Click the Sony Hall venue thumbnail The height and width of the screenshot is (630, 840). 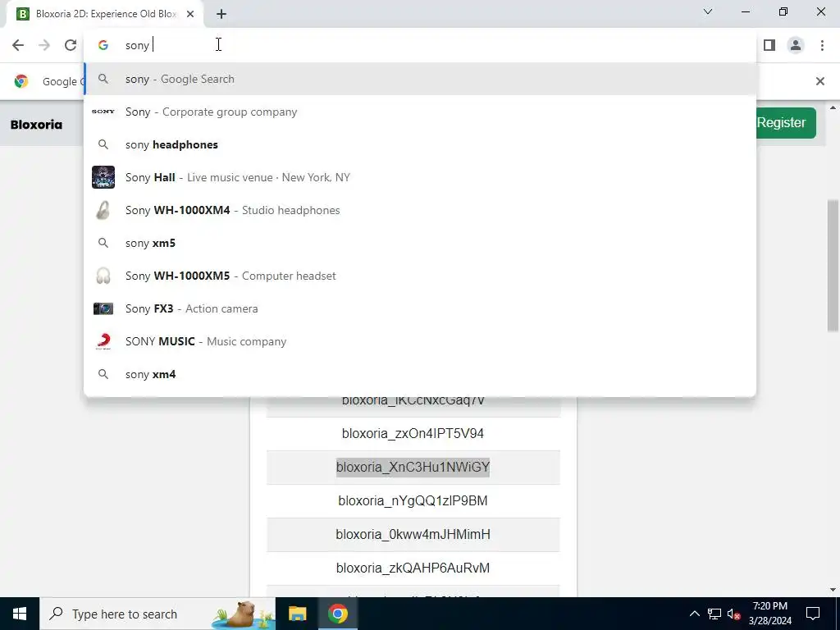[103, 177]
